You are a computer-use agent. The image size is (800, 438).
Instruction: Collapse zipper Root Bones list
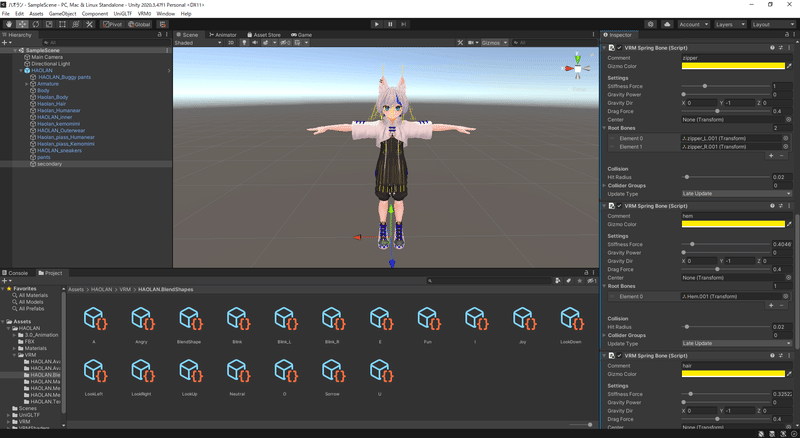(x=605, y=128)
